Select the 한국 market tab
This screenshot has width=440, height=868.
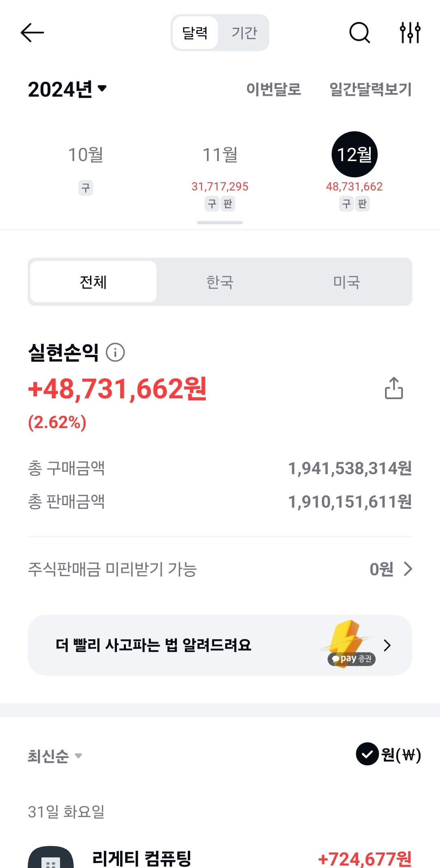[220, 282]
